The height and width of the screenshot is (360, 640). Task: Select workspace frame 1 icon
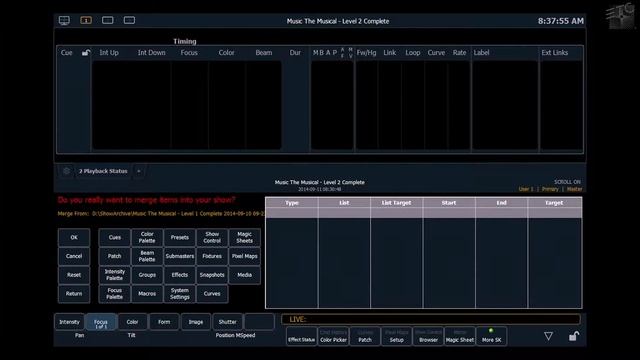86,20
